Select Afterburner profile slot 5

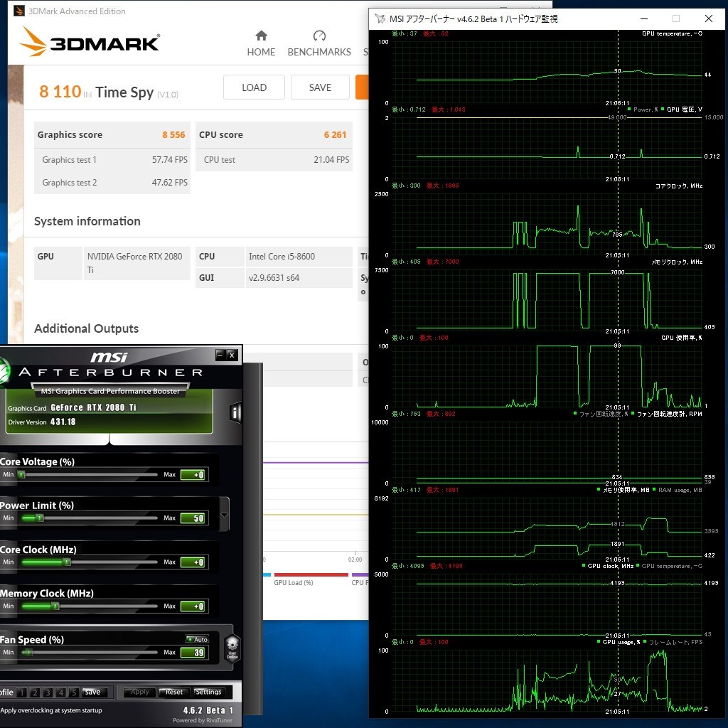(x=73, y=692)
